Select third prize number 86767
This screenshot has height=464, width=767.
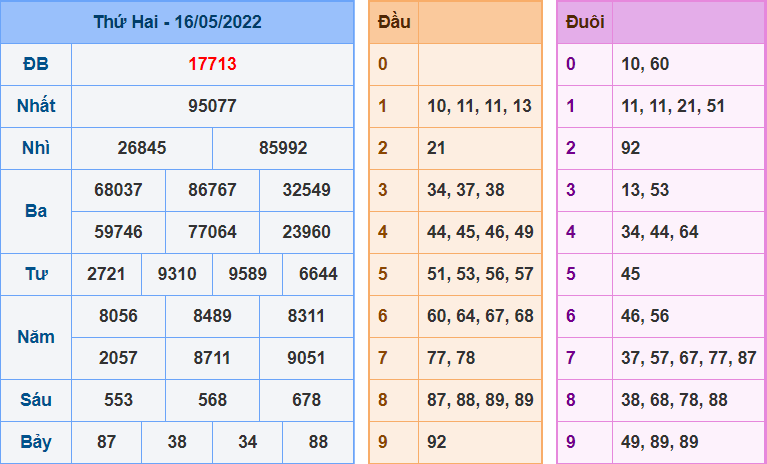click(212, 190)
